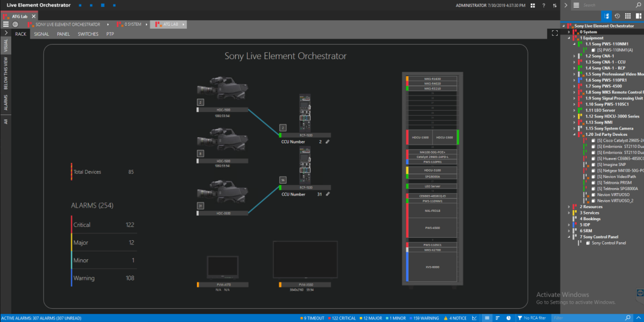The image size is (644, 322).
Task: Switch to the SWITCHES tab
Action: pyautogui.click(x=88, y=34)
